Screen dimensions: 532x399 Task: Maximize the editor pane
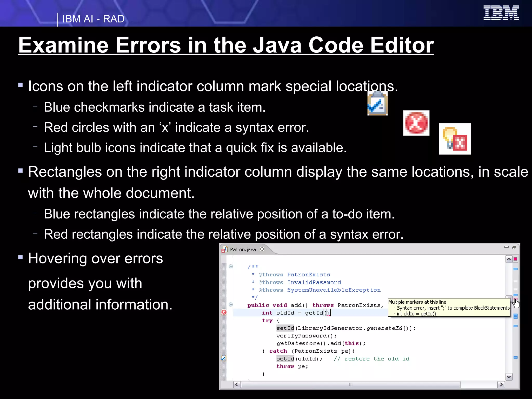click(x=514, y=248)
